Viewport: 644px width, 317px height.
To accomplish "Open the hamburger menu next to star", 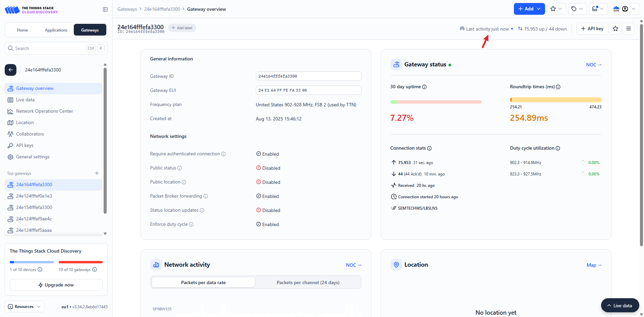I will (x=629, y=29).
